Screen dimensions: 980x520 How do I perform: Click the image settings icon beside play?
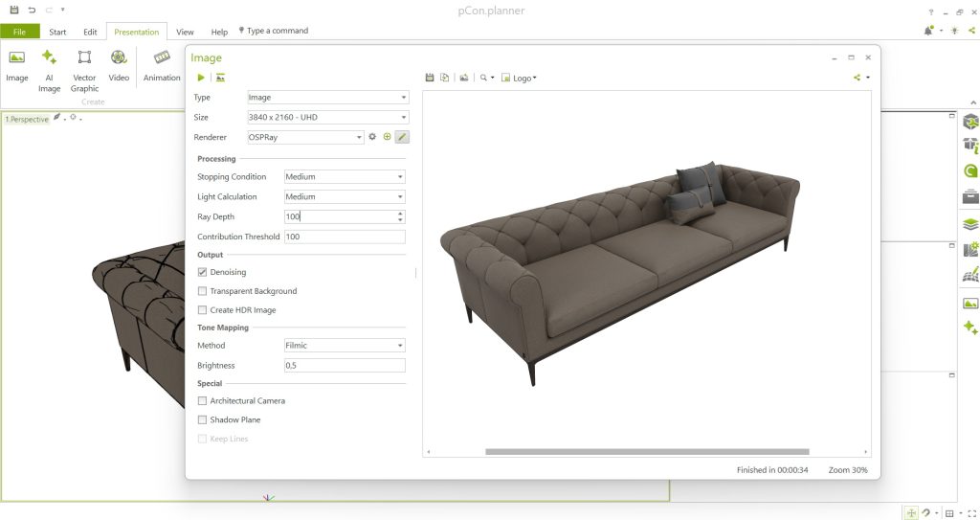[x=220, y=78]
